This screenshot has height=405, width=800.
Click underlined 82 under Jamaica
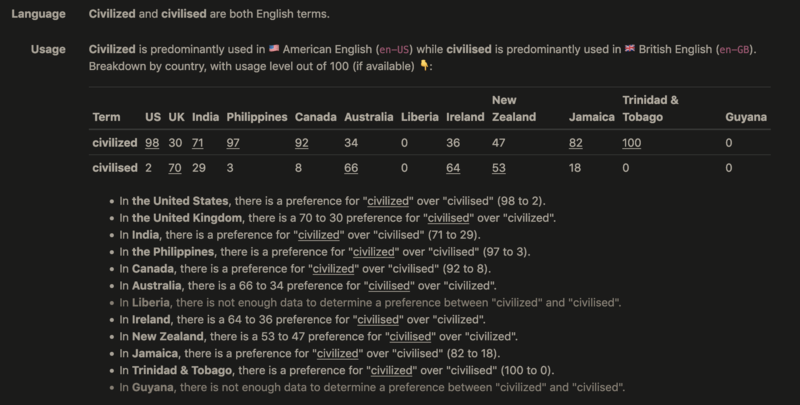point(576,143)
